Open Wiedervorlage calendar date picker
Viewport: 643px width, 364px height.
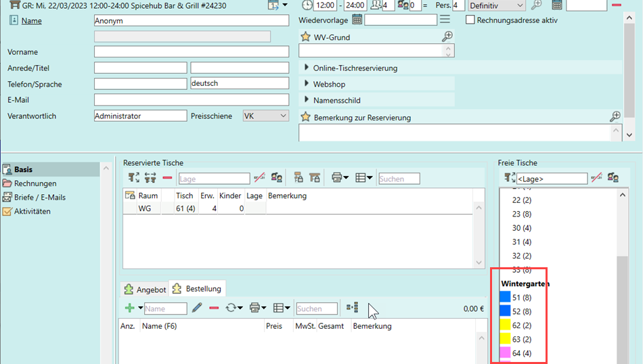pos(357,20)
